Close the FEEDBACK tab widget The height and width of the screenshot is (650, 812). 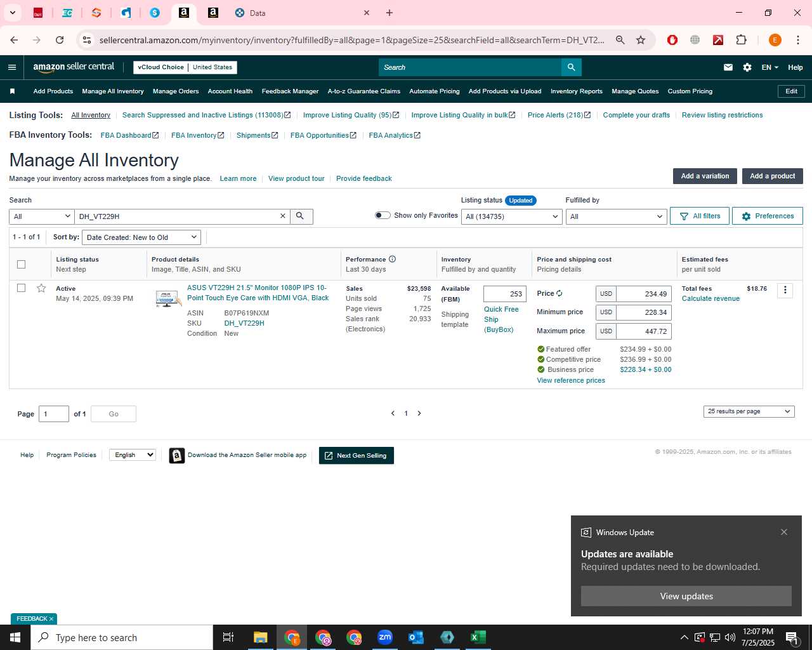click(x=51, y=619)
